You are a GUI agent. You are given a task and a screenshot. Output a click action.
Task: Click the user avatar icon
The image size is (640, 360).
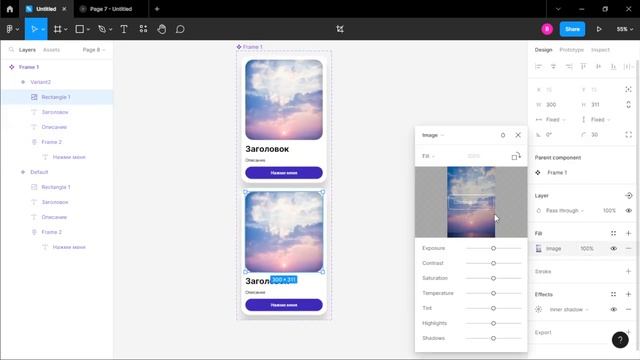coord(547,29)
